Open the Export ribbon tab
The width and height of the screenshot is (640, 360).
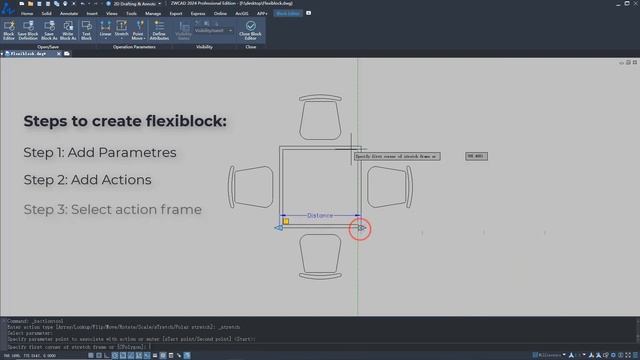coord(176,13)
